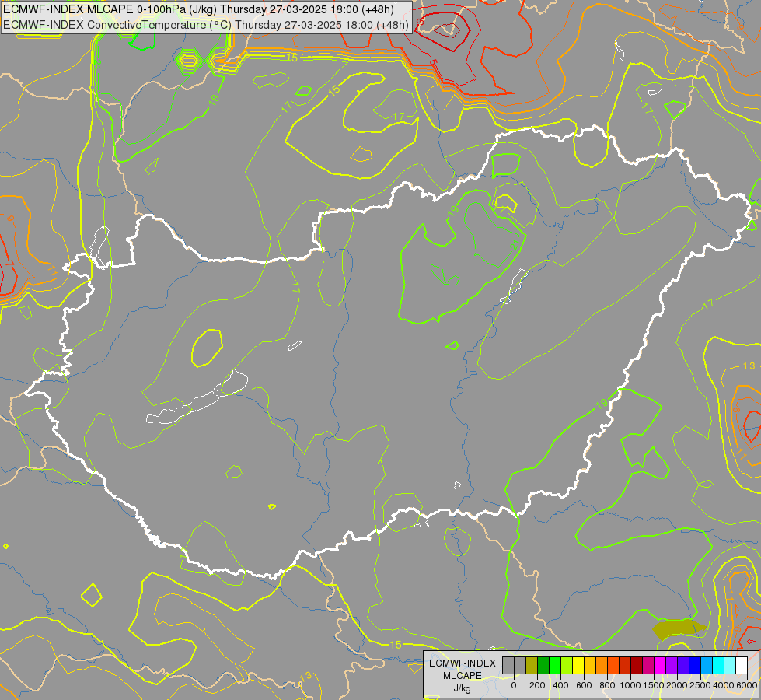Viewport: 761px width, 700px height.
Task: Select the crimson-pink swatch ending at 1500
Action: [648, 665]
